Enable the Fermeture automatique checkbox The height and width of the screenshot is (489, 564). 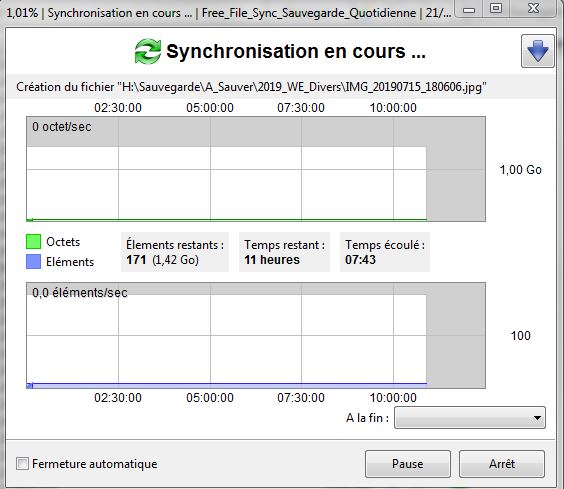click(x=22, y=463)
